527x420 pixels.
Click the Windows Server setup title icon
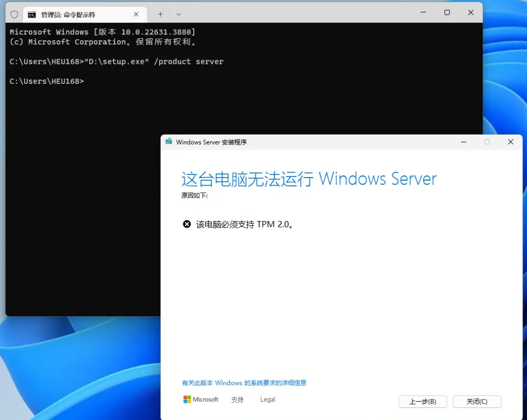click(x=169, y=141)
